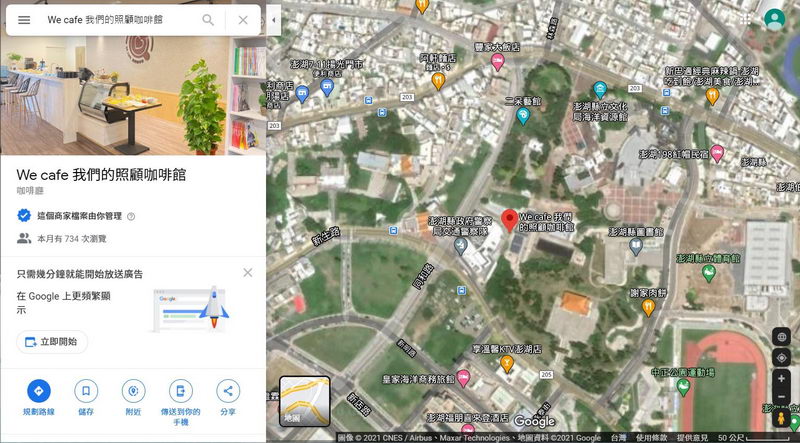This screenshot has height=443, width=800.
Task: Clear the We cafe search query
Action: pyautogui.click(x=243, y=20)
